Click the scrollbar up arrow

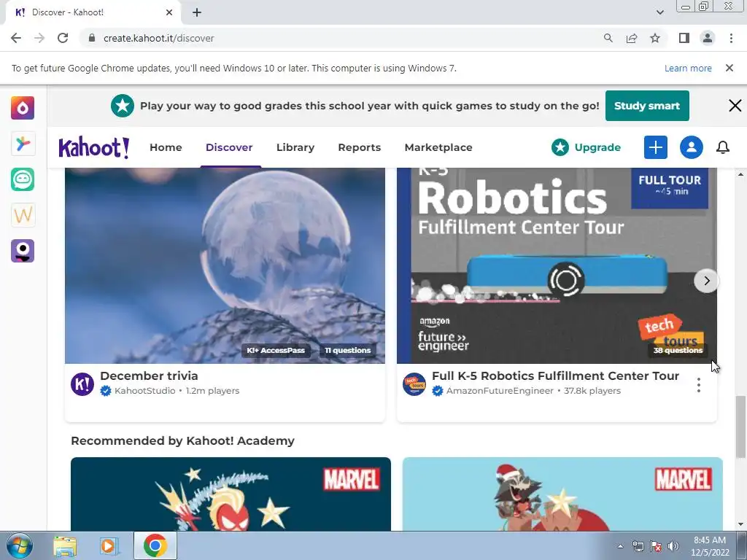(x=741, y=174)
